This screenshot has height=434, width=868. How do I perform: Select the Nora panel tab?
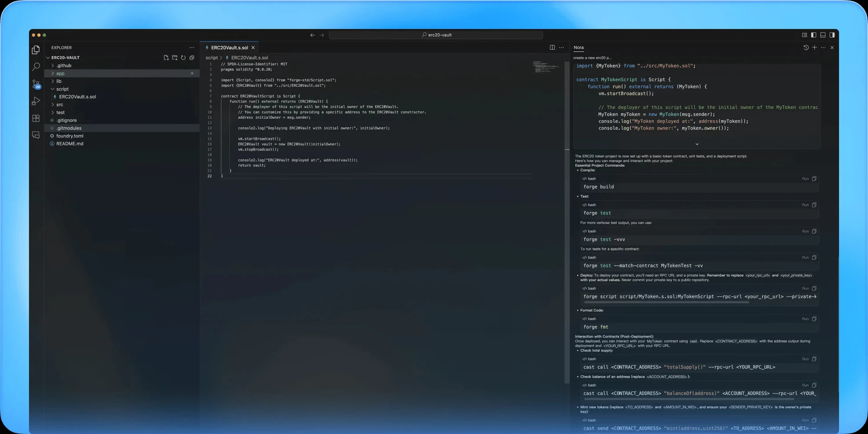[579, 47]
